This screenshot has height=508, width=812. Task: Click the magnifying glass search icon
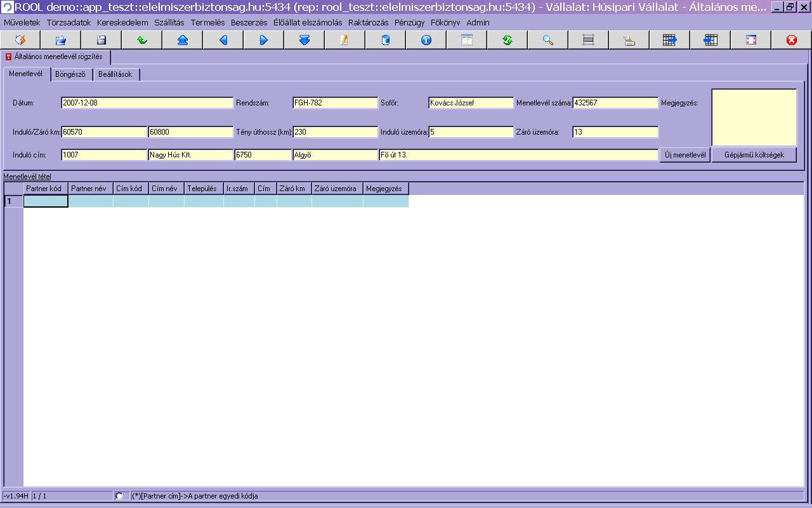point(548,40)
